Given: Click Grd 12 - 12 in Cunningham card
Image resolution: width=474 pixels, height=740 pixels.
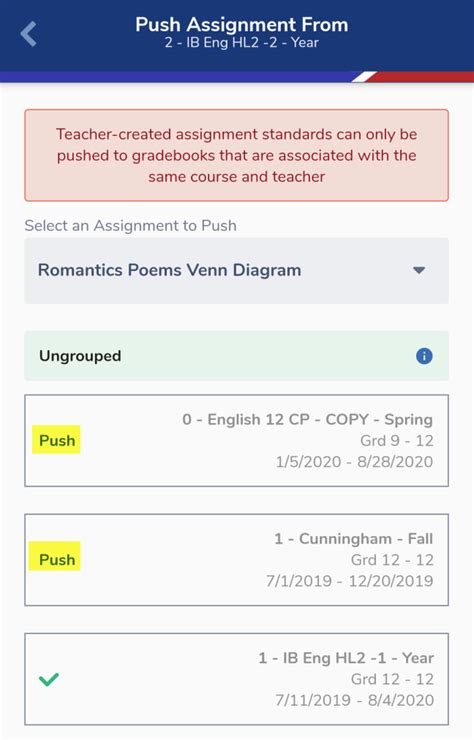Looking at the screenshot, I should [392, 560].
